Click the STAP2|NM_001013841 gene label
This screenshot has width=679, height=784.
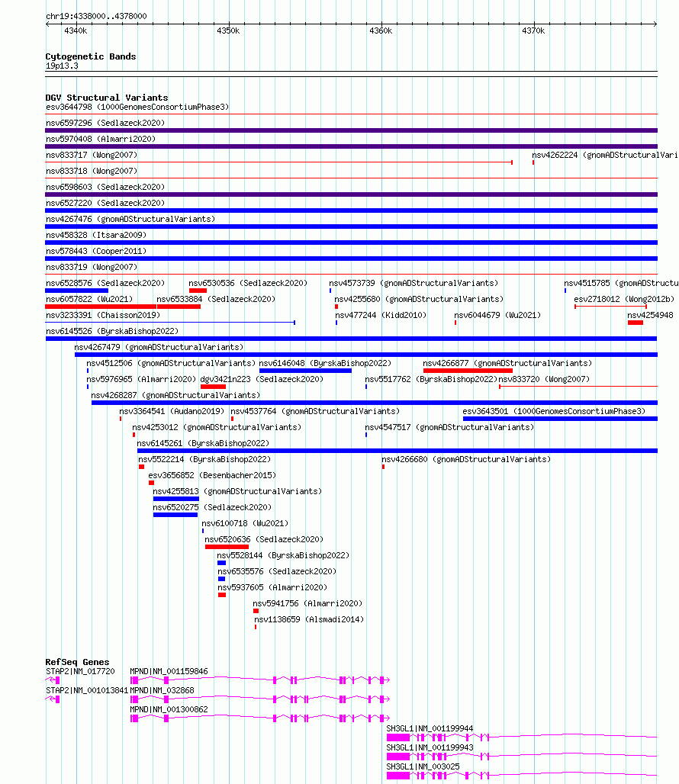point(87,690)
